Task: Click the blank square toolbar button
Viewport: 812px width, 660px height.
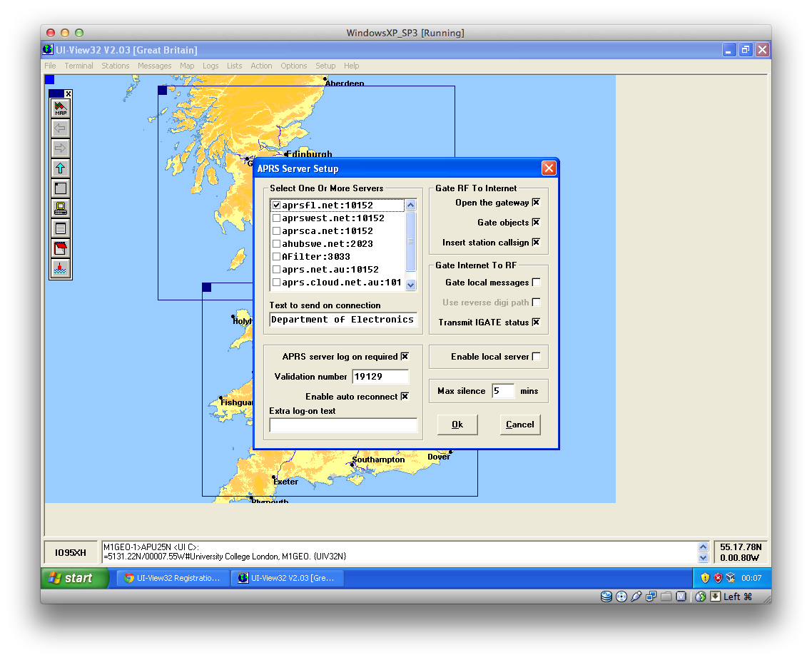Action: tap(61, 188)
